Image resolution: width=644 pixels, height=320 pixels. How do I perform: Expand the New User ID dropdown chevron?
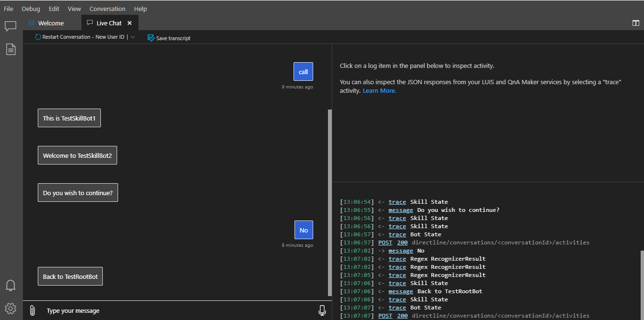point(132,37)
